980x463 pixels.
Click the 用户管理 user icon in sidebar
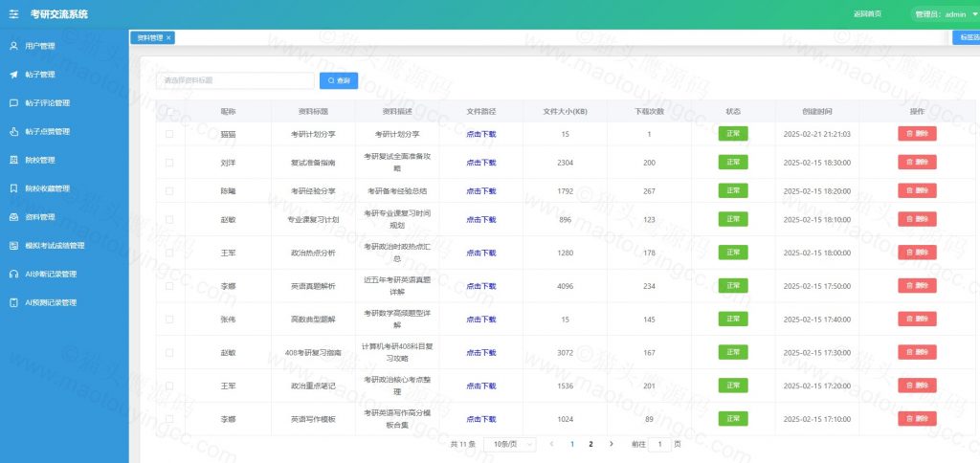13,46
